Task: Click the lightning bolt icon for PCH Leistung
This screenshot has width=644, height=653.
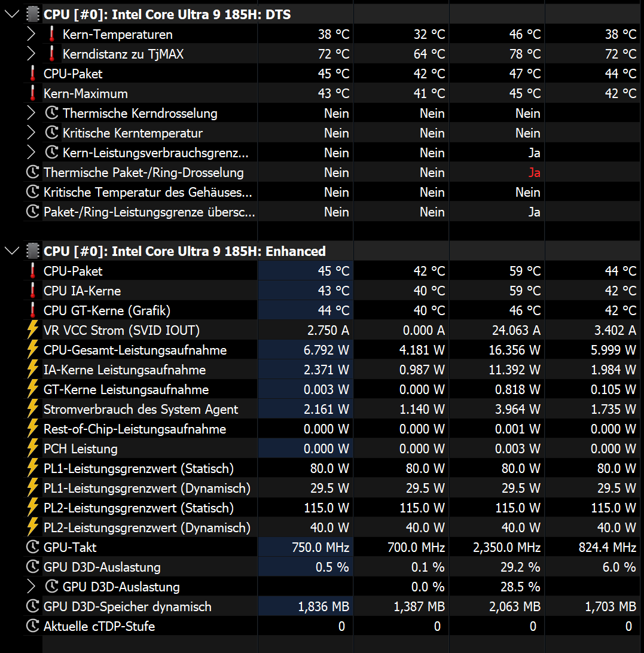Action: 32,448
